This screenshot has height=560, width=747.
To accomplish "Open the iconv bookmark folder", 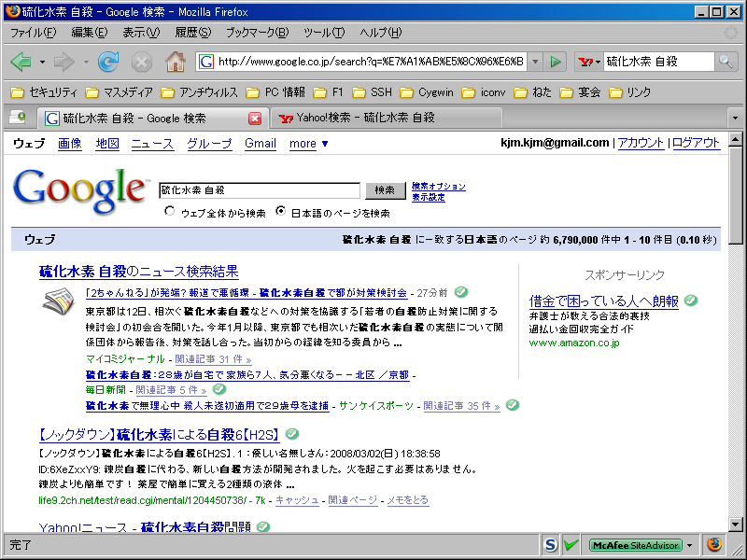I will point(483,92).
